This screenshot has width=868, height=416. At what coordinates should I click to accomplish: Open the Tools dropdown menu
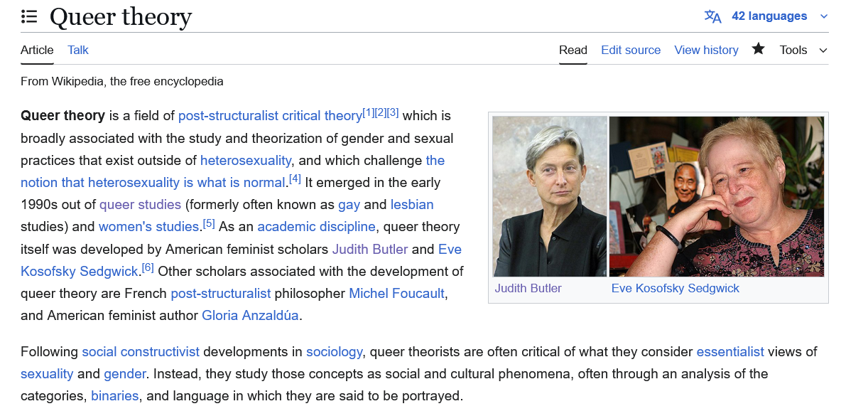pos(803,50)
